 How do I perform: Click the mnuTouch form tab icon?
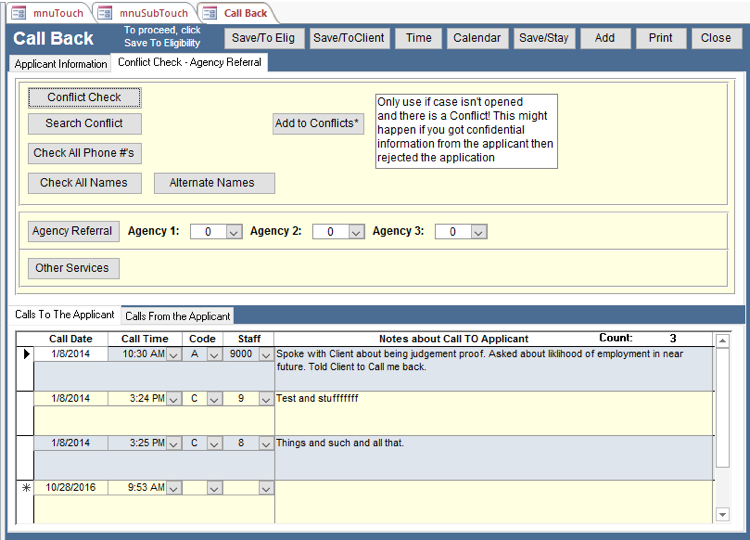[18, 13]
